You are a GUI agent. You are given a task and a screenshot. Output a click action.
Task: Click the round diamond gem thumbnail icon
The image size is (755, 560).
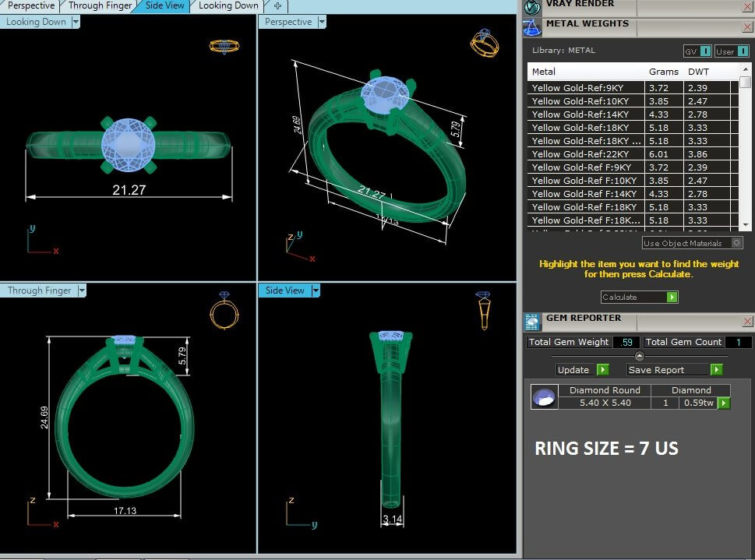click(544, 397)
